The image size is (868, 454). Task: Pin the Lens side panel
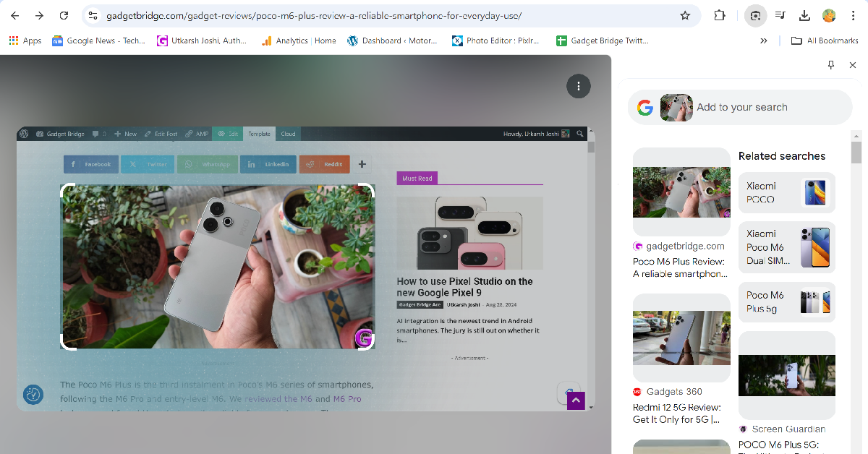[x=831, y=65]
